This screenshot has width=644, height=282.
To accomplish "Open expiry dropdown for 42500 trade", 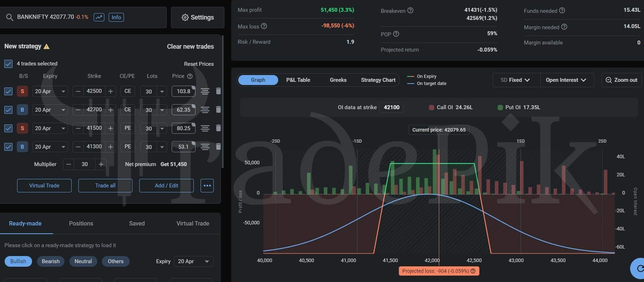I will [x=50, y=91].
